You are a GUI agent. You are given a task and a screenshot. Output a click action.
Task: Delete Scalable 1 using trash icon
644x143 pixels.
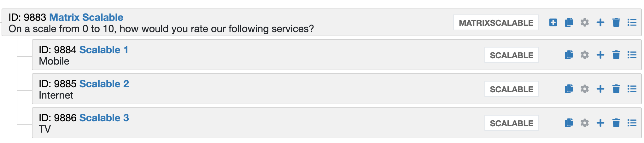click(x=616, y=55)
